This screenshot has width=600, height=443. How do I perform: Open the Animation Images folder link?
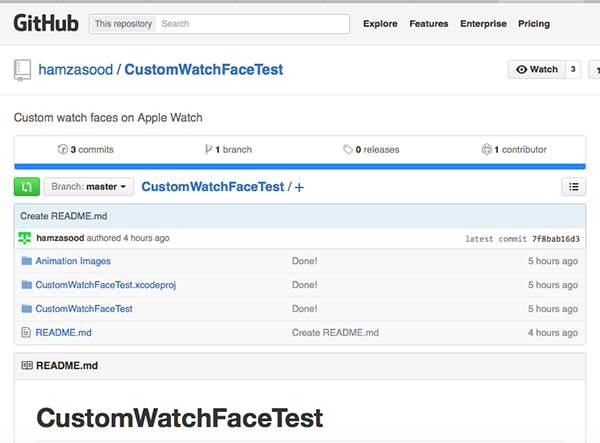pos(73,261)
